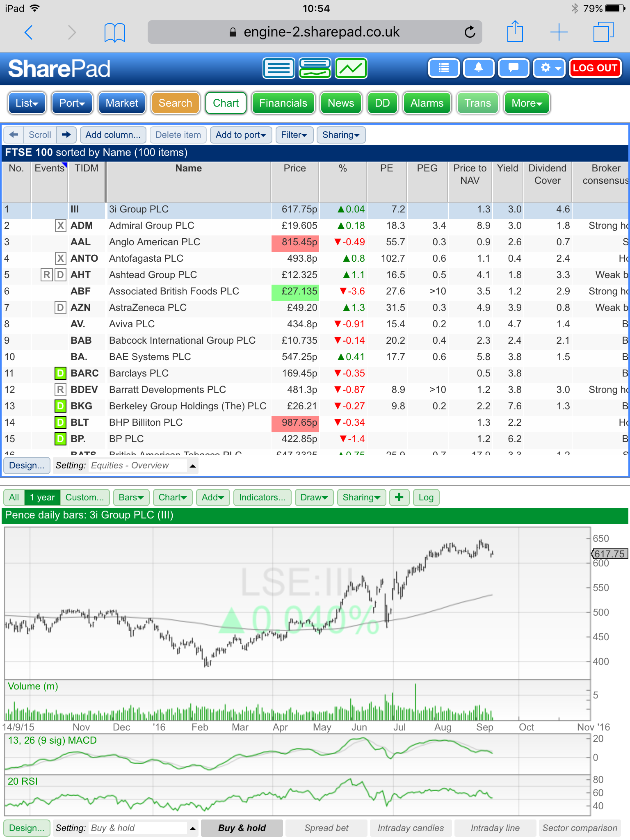630x840 pixels.
Task: Click the R event icon for Barratt Developments
Action: [x=60, y=390]
